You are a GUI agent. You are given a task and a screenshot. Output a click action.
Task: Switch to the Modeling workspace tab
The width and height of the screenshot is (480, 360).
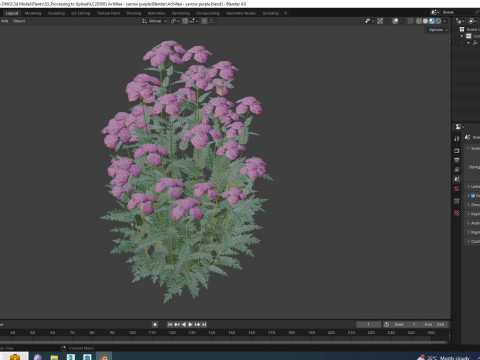pyautogui.click(x=33, y=13)
